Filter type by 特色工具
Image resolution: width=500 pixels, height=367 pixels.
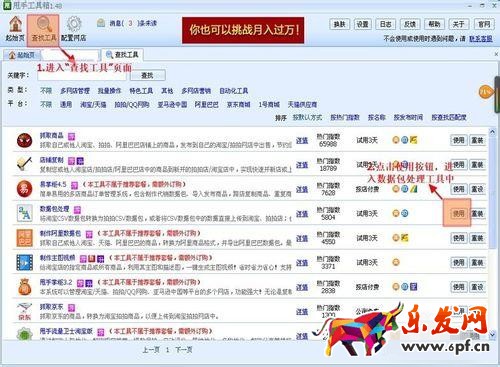(x=141, y=91)
